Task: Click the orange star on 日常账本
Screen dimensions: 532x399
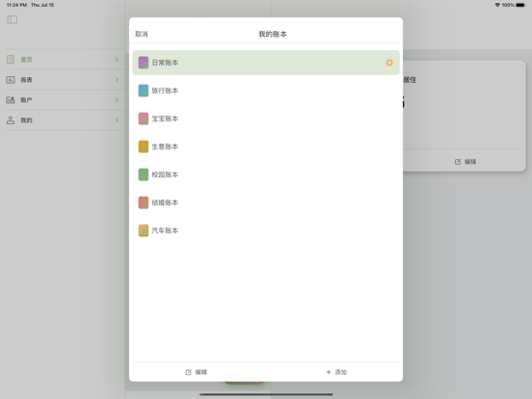Action: pyautogui.click(x=389, y=63)
